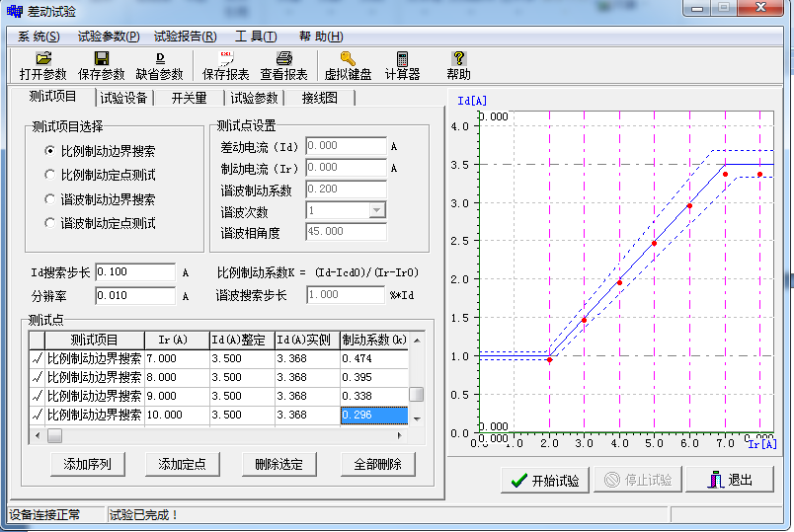The height and width of the screenshot is (532, 794).
Task: Click the 保存参数 floppy disk icon
Action: tap(102, 59)
